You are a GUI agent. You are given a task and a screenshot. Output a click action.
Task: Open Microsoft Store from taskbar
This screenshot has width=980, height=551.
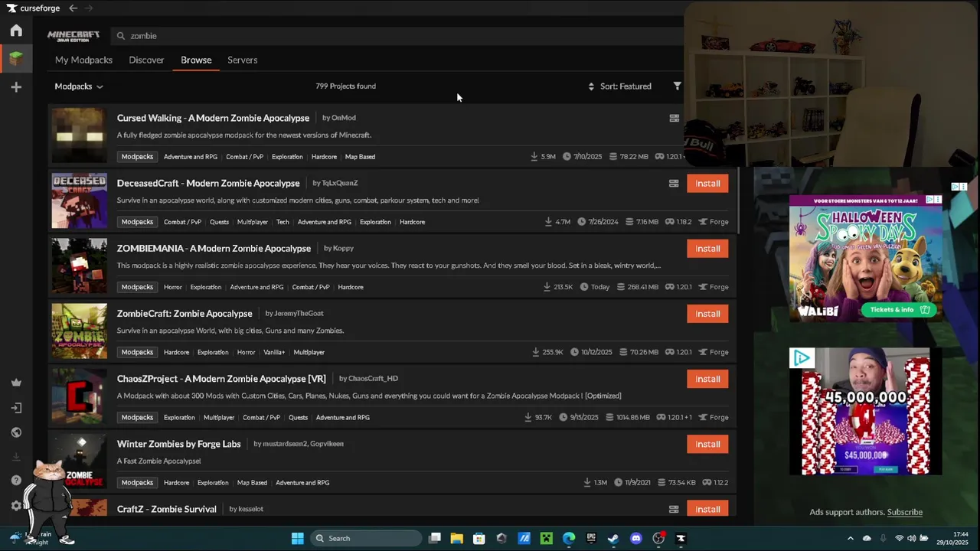479,538
